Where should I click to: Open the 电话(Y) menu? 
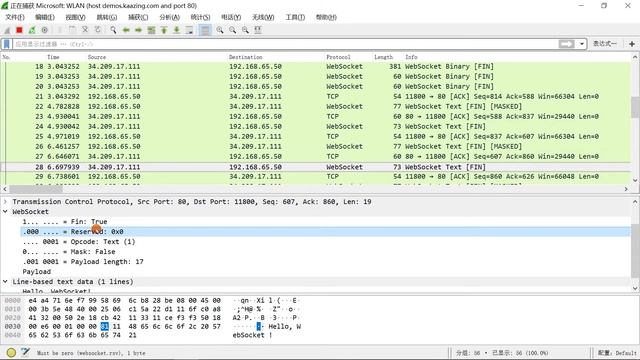[x=231, y=17]
